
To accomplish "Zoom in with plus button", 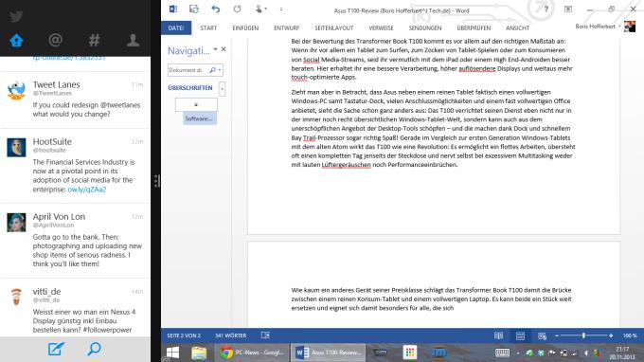I will click(611, 335).
